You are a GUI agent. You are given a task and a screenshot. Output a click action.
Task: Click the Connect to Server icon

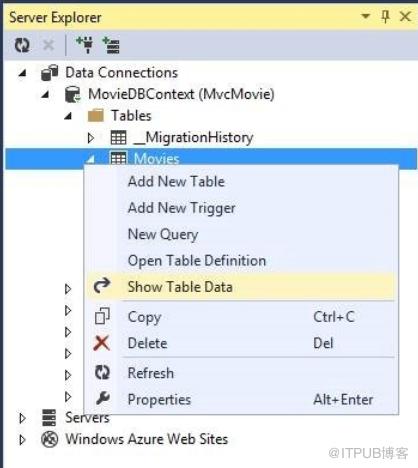tap(111, 45)
